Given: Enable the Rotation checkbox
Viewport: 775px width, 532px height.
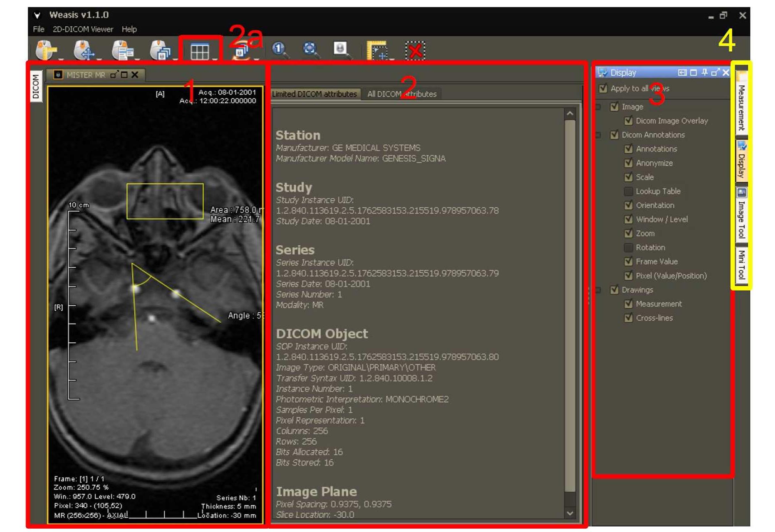Looking at the screenshot, I should click(x=628, y=248).
